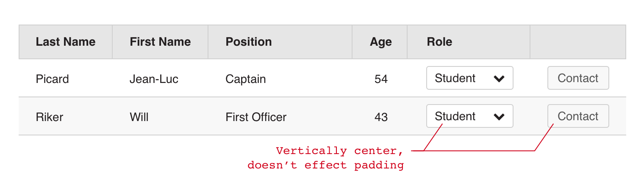The height and width of the screenshot is (193, 644).
Task: Click the red Vertically center annotation text
Action: click(339, 151)
